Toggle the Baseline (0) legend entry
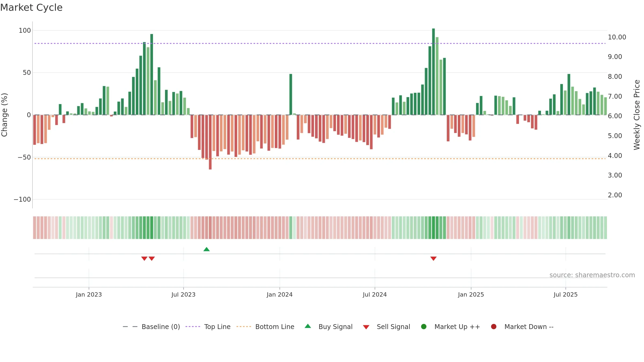The image size is (644, 362). click(x=151, y=327)
